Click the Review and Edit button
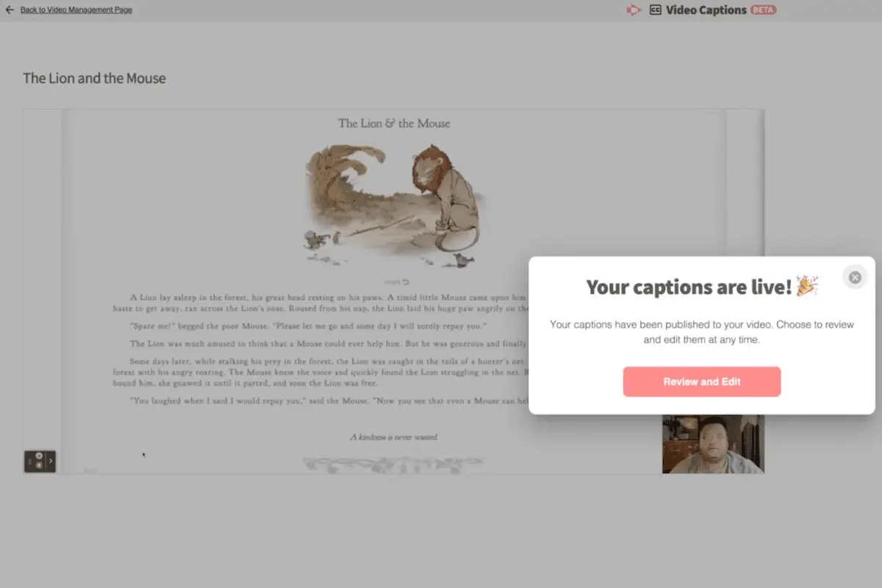 [702, 381]
